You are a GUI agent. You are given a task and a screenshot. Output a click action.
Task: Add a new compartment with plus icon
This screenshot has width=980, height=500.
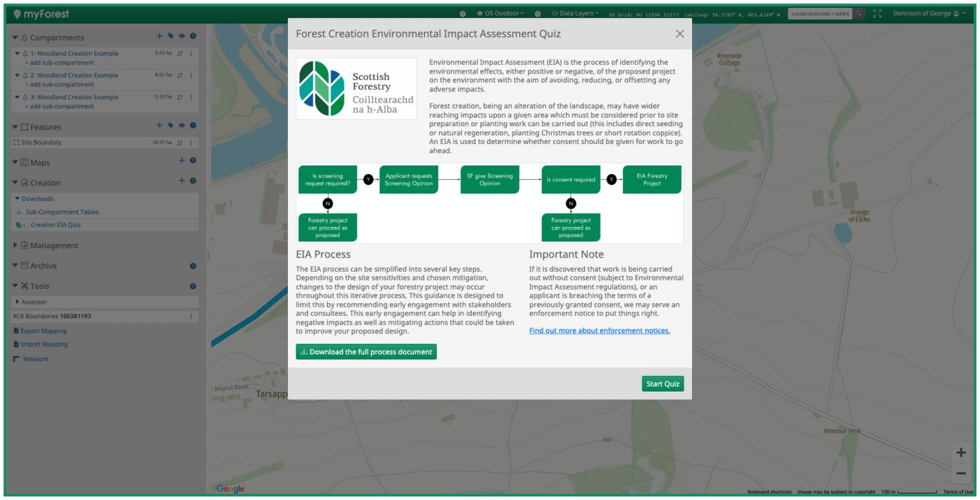[160, 36]
